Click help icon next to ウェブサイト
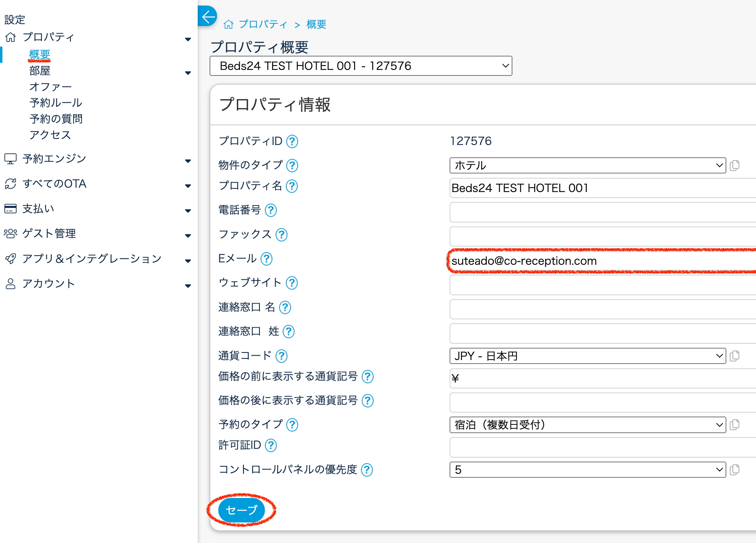The height and width of the screenshot is (543, 756). click(x=292, y=283)
